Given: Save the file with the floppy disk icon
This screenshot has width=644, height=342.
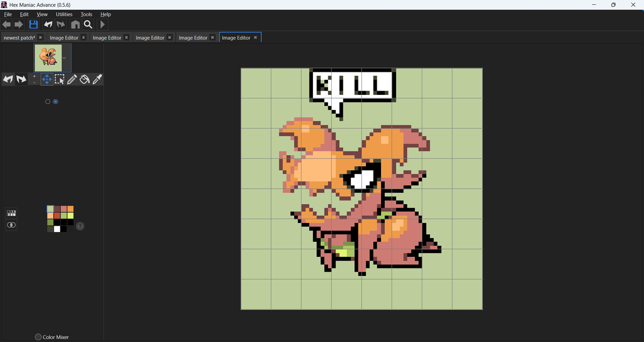Looking at the screenshot, I should (33, 25).
